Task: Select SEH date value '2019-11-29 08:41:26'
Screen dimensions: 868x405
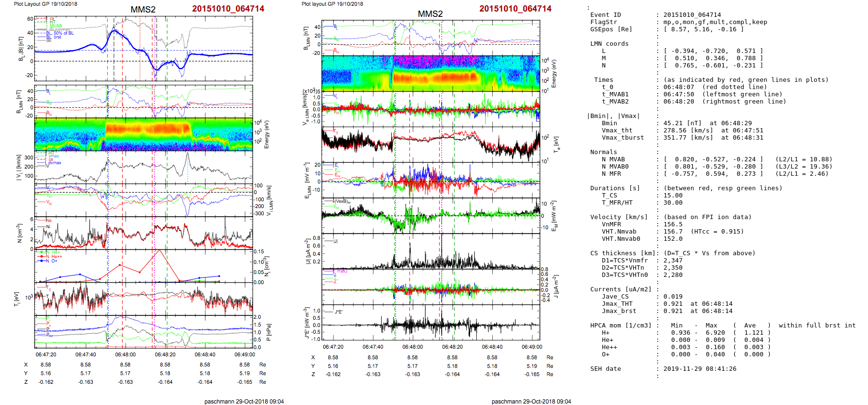Action: (700, 369)
